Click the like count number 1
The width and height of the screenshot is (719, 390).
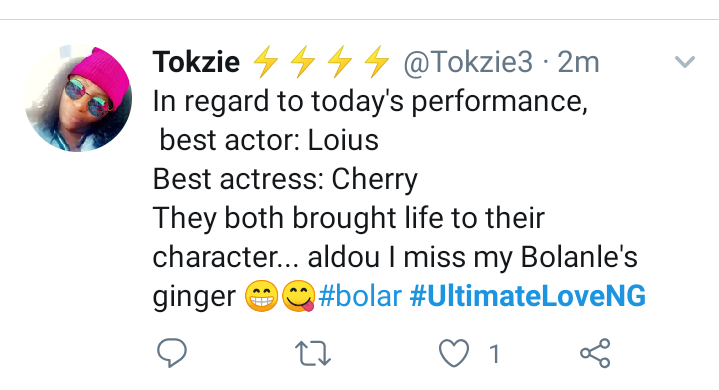494,354
